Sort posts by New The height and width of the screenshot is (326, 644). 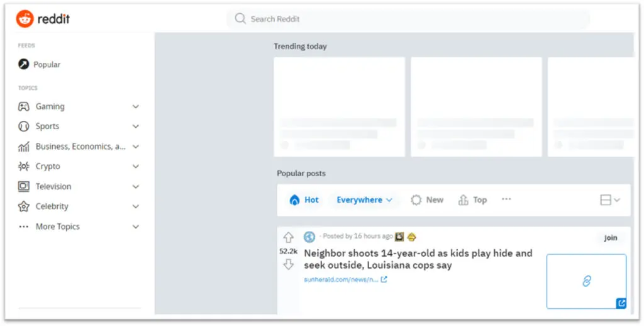427,200
